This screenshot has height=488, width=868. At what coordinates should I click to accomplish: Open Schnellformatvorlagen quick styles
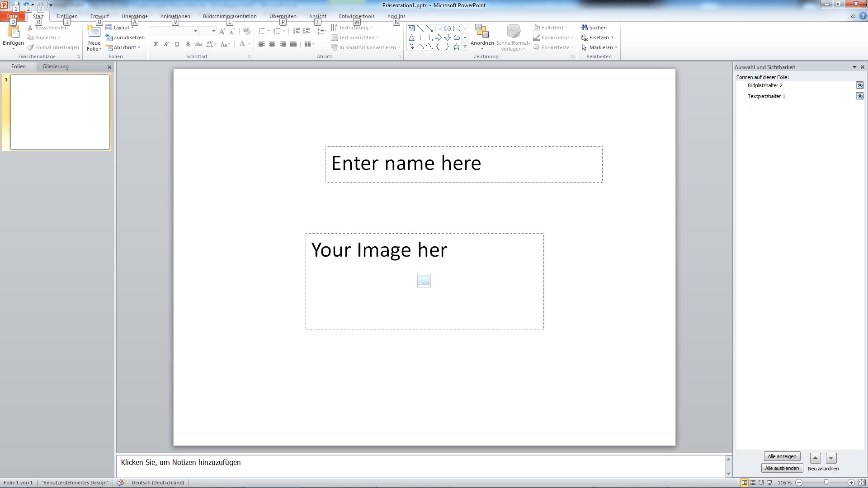(x=513, y=38)
